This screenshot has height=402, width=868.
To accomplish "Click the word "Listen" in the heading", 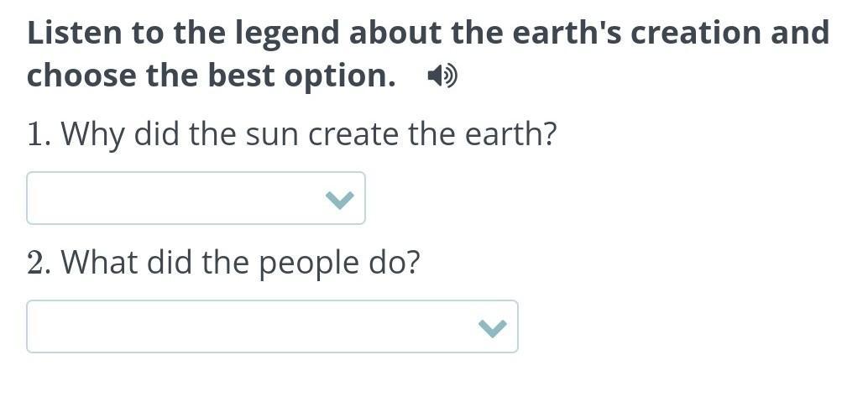I will pos(71,34).
